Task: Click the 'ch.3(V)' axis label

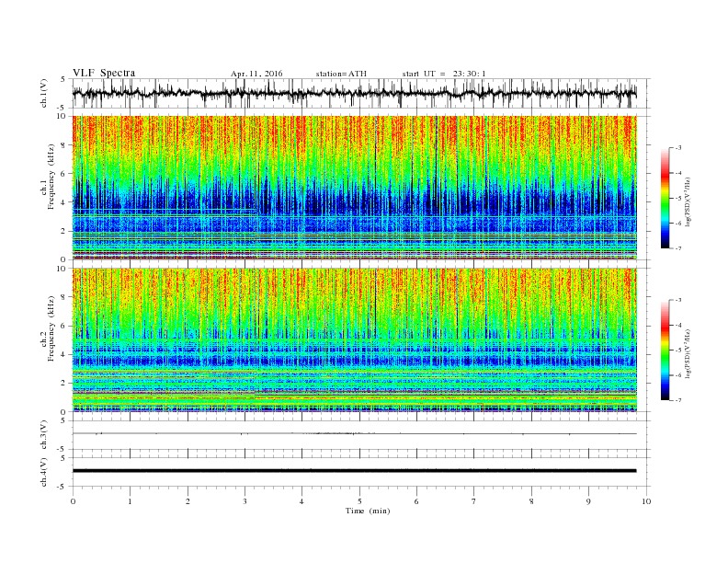Action: pos(44,435)
